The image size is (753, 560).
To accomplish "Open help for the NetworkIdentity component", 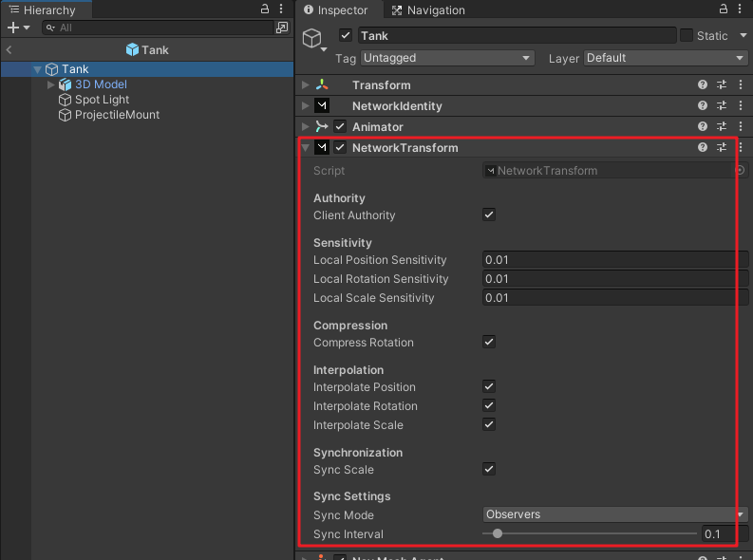I will click(x=702, y=105).
